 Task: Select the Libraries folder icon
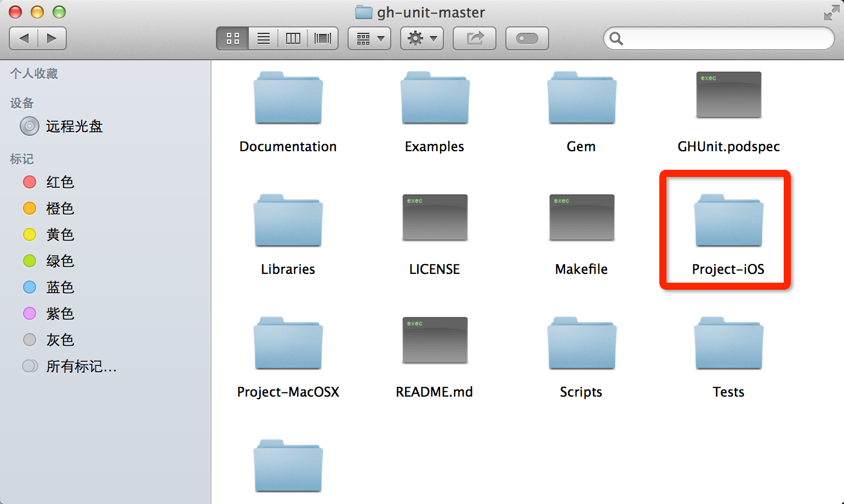[288, 220]
